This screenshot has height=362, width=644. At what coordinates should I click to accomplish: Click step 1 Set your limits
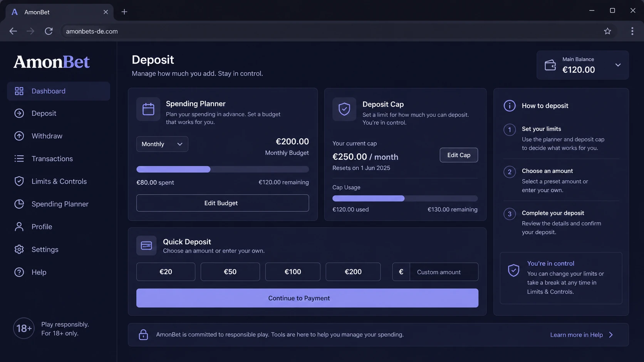(562, 138)
